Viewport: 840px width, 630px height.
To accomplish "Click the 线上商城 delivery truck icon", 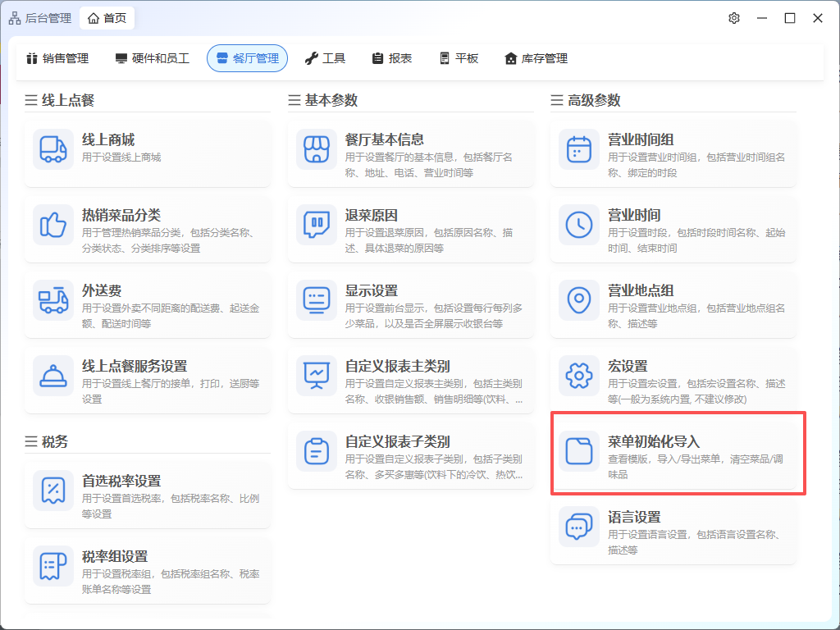I will pyautogui.click(x=53, y=148).
